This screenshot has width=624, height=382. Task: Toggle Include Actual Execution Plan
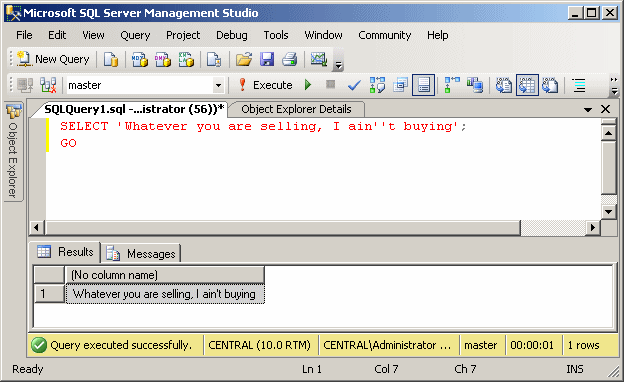[452, 85]
